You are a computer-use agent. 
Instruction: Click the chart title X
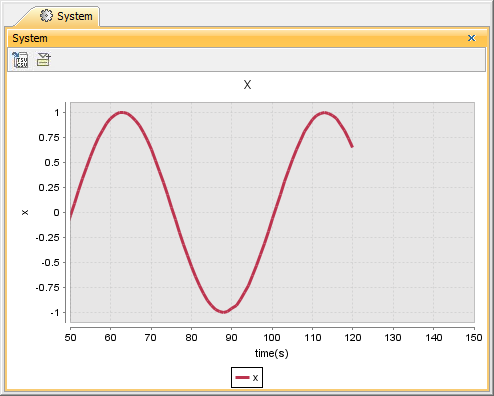[x=247, y=85]
